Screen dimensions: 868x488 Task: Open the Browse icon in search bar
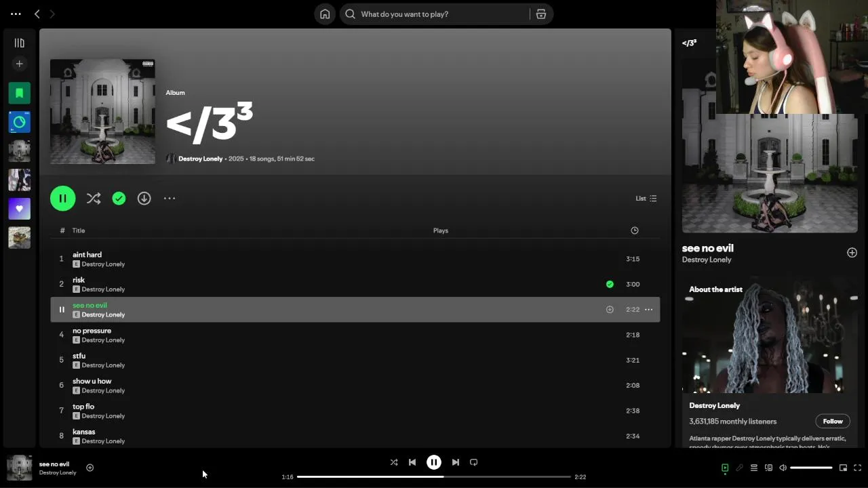[x=541, y=14]
